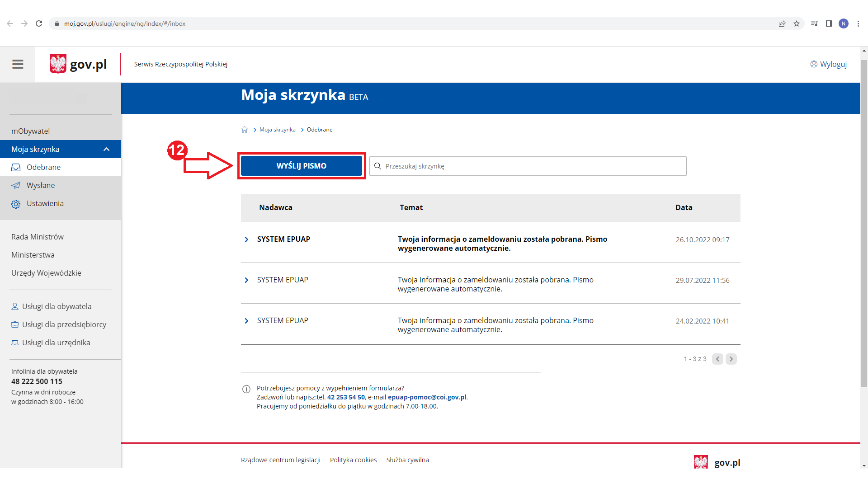Screen dimensions: 868x488
Task: Click the Wysłane paper plane icon
Action: coord(16,185)
